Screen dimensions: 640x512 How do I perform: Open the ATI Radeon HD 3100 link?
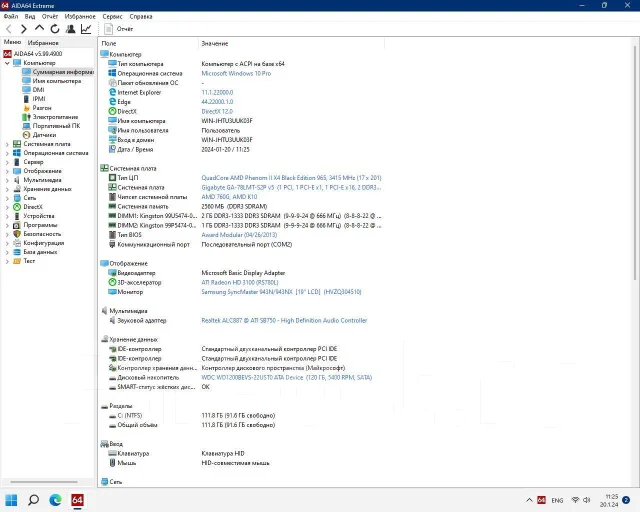240,283
